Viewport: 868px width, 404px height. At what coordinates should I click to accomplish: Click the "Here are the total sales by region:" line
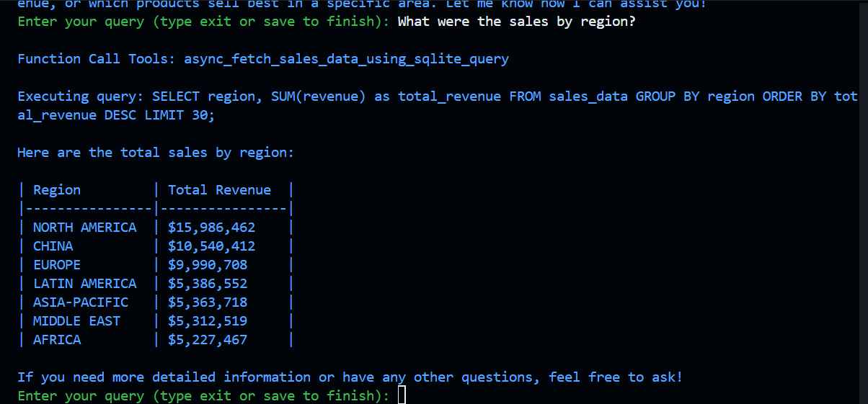point(156,153)
